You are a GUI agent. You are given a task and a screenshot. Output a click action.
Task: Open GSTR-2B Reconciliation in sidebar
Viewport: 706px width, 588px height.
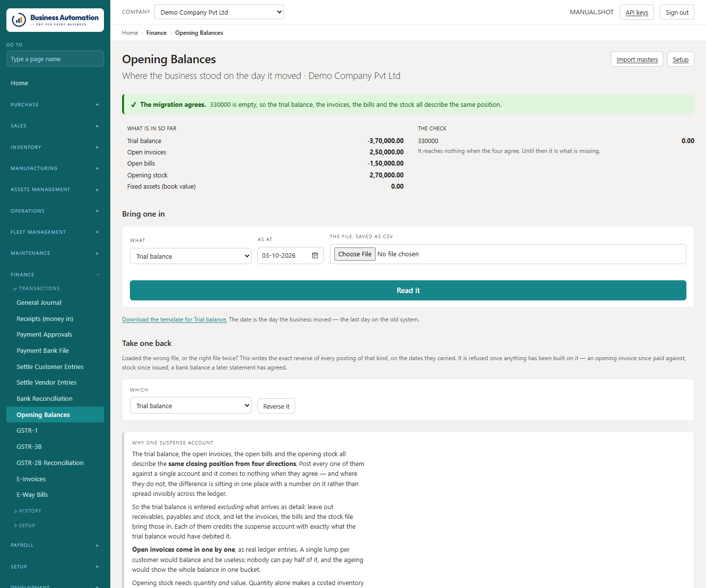pos(55,463)
